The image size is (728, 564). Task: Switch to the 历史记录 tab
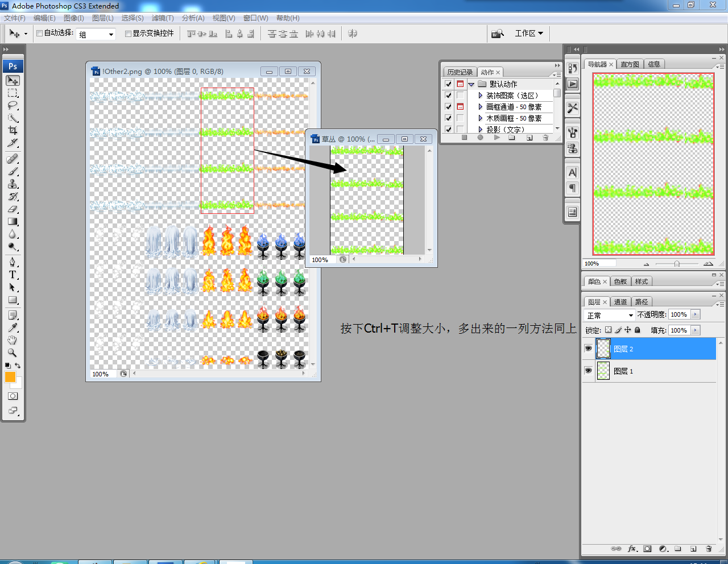460,72
